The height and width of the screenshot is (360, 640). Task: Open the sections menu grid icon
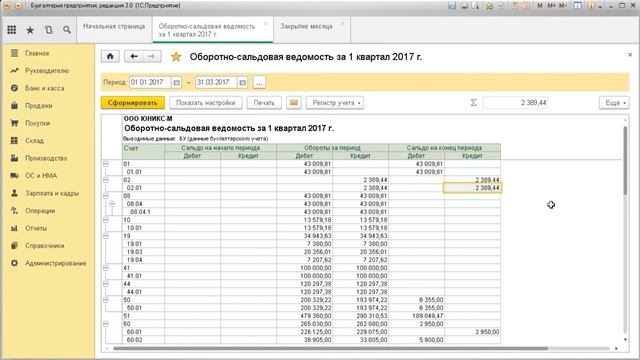tap(12, 29)
